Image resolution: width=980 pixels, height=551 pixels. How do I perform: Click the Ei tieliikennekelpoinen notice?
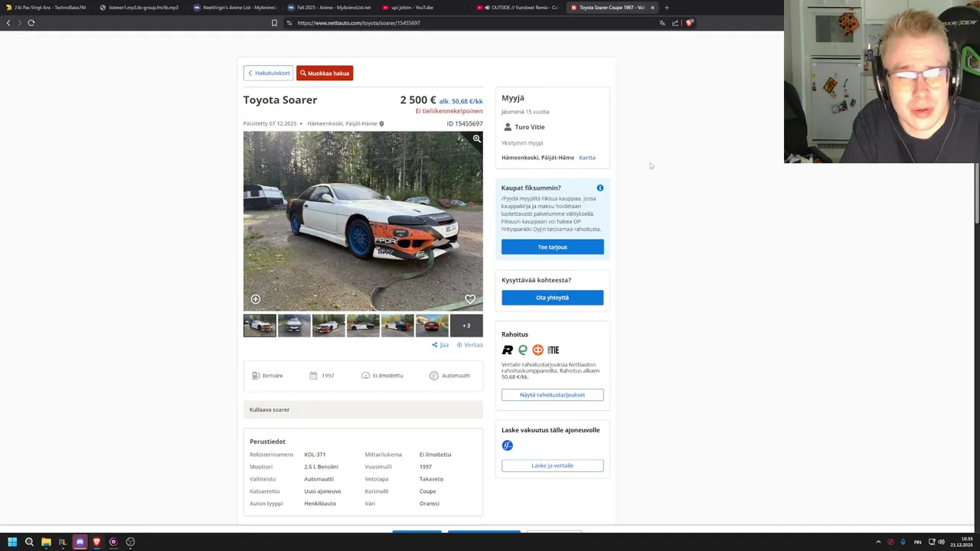pyautogui.click(x=449, y=111)
